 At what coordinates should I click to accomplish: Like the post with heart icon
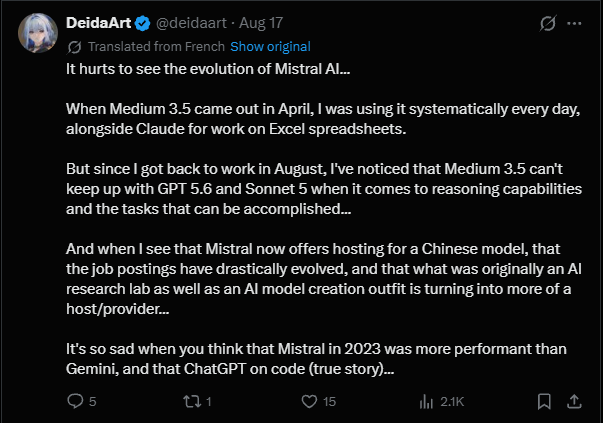[309, 401]
